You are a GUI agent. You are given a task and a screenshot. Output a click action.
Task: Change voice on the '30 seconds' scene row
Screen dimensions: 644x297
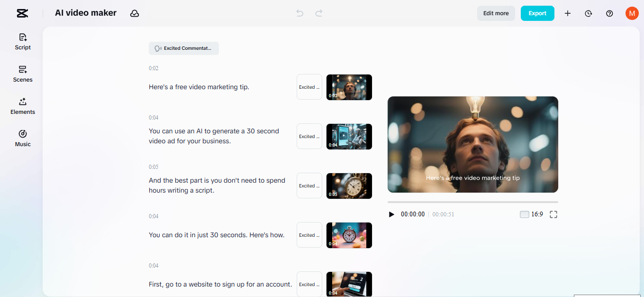309,235
